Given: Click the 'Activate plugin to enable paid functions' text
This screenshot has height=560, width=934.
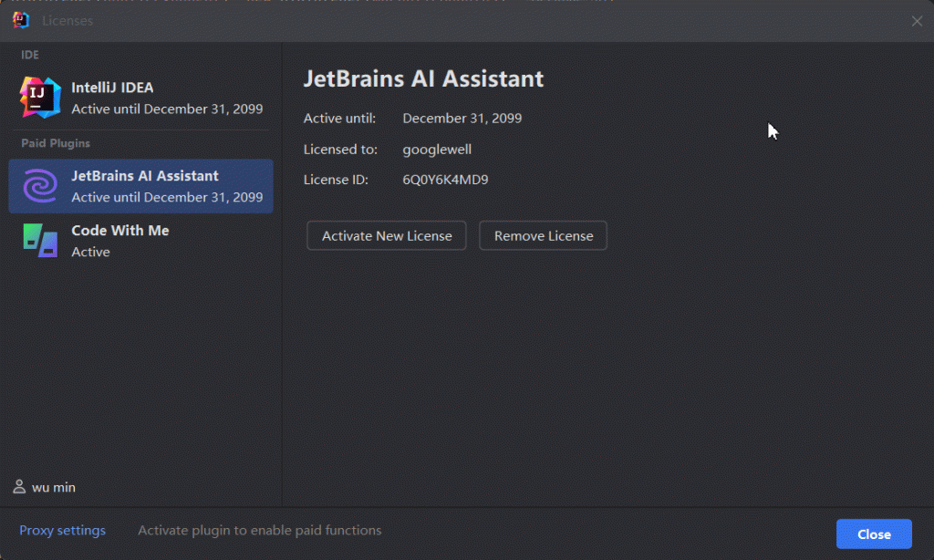Looking at the screenshot, I should point(260,530).
